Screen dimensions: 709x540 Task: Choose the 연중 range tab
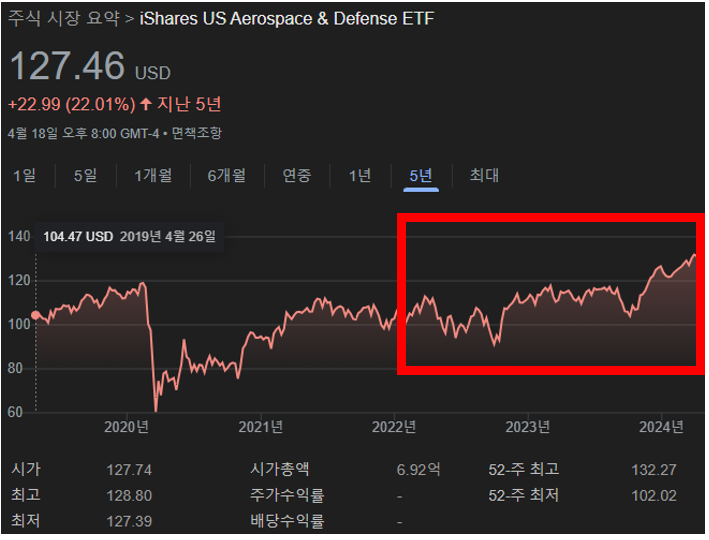297,175
